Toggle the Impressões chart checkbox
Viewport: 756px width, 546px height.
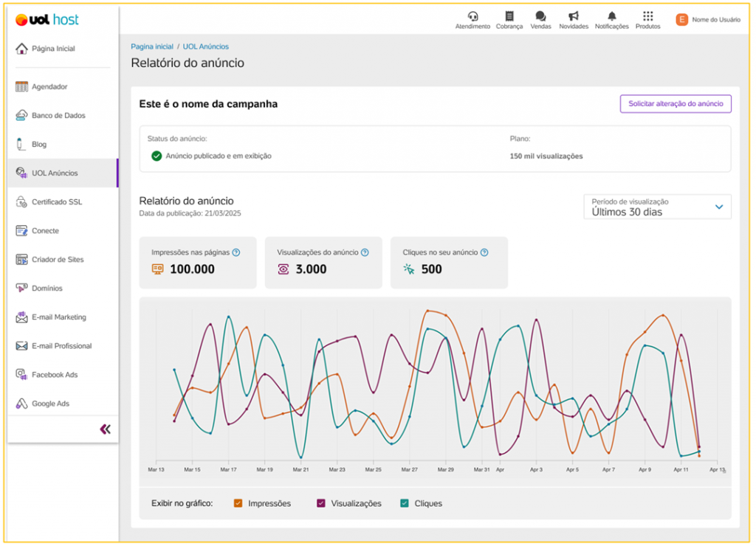tap(238, 503)
